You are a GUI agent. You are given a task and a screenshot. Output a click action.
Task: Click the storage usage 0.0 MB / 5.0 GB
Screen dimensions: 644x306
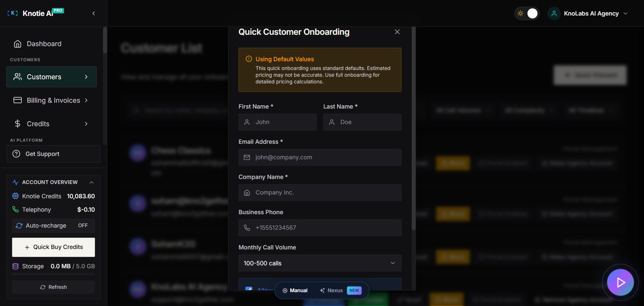[x=73, y=266]
